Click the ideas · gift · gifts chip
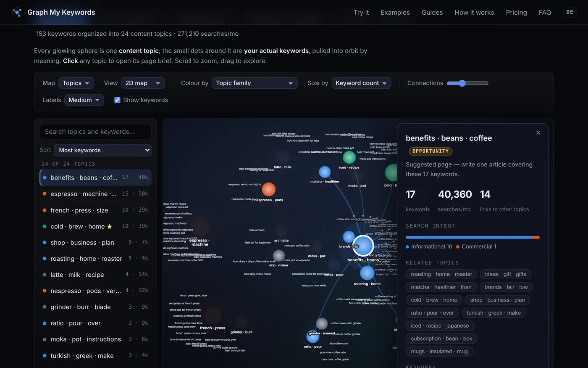The image size is (588, 368). 505,274
